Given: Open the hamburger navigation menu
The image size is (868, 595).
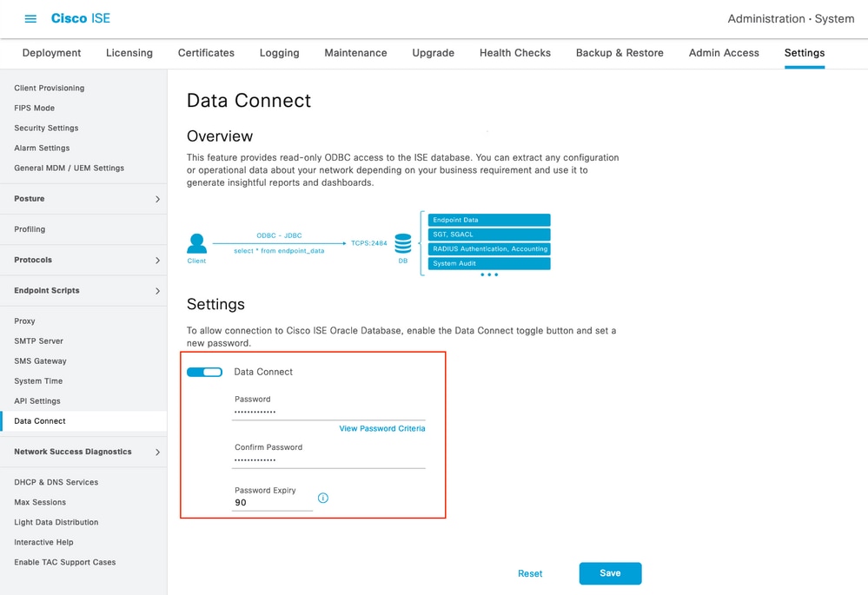Looking at the screenshot, I should click(30, 19).
